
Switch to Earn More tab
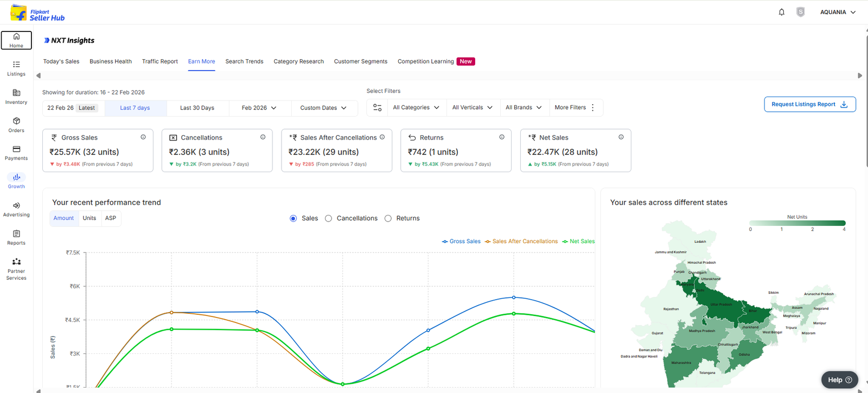click(x=202, y=61)
